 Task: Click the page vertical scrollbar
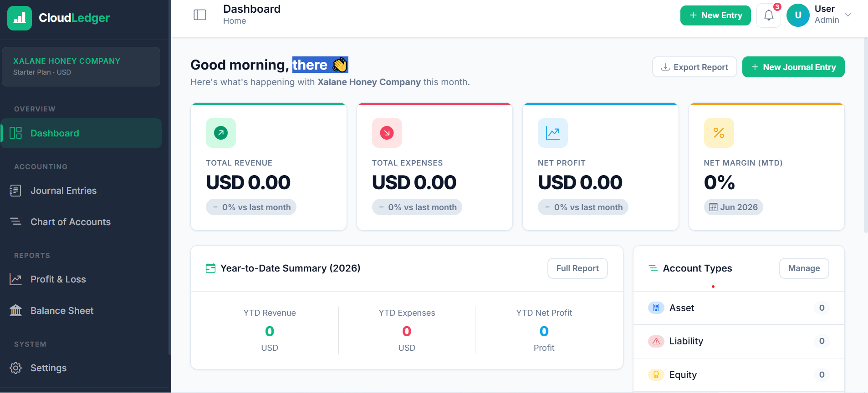[866, 135]
